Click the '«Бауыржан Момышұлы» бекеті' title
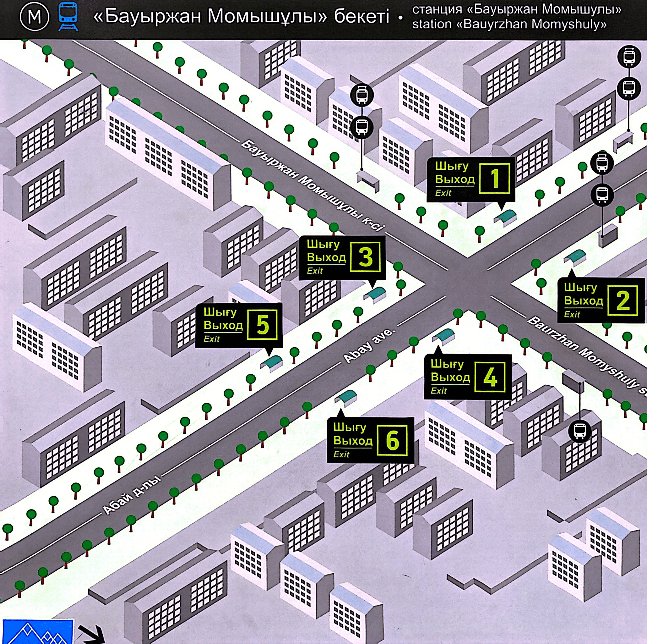Image resolution: width=647 pixels, height=644 pixels. coord(241,16)
